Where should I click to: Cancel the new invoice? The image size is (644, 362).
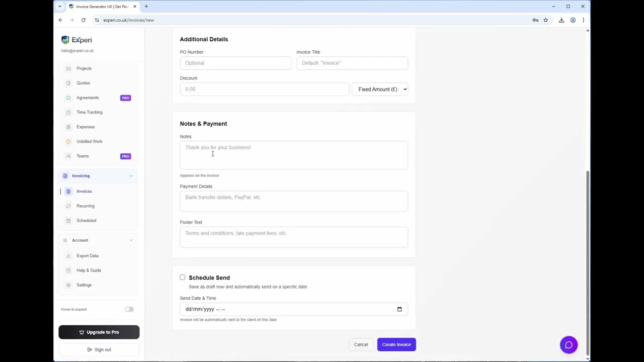pyautogui.click(x=361, y=344)
